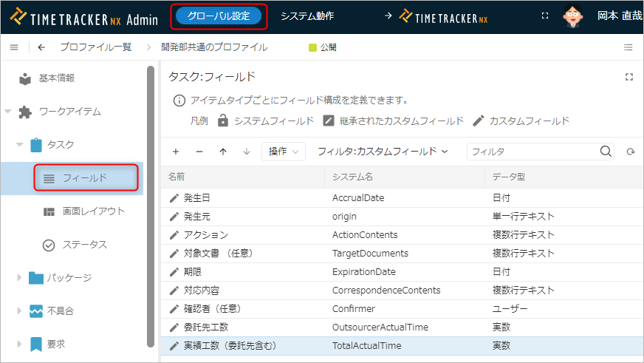Image resolution: width=644 pixels, height=363 pixels.
Task: Open the フィルタ:カスタムフィールド dropdown
Action: pyautogui.click(x=383, y=152)
